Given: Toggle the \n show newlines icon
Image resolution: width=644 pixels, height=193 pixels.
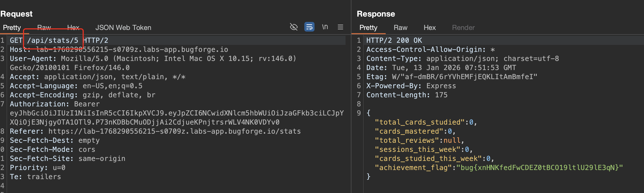Looking at the screenshot, I should tap(325, 27).
